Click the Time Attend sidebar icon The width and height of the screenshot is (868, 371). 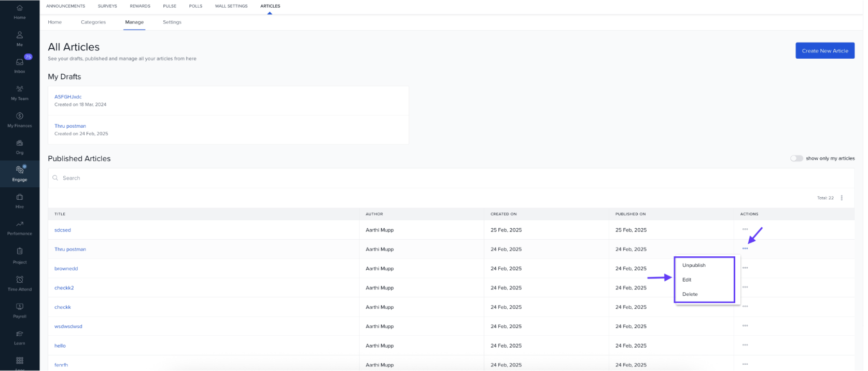click(20, 280)
